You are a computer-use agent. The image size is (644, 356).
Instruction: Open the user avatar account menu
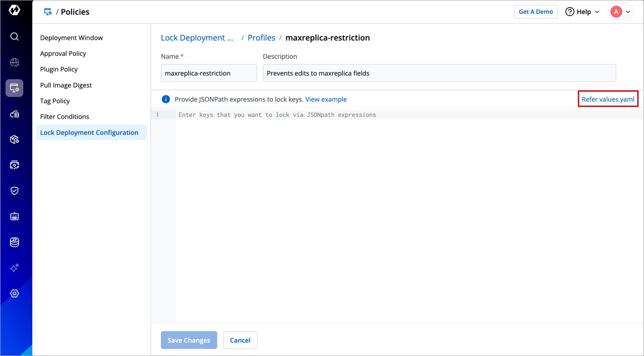point(621,12)
